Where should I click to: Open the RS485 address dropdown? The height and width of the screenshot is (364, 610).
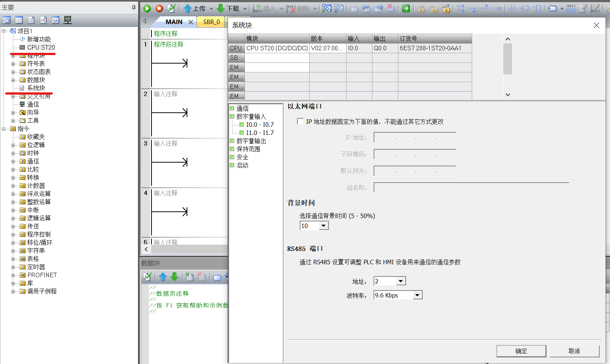[x=401, y=281]
